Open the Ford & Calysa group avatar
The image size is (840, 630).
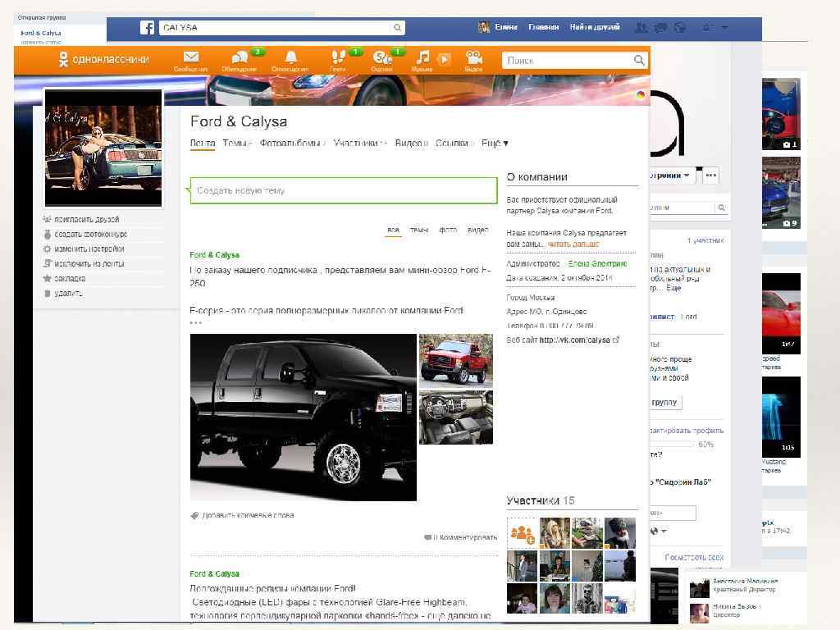103,148
